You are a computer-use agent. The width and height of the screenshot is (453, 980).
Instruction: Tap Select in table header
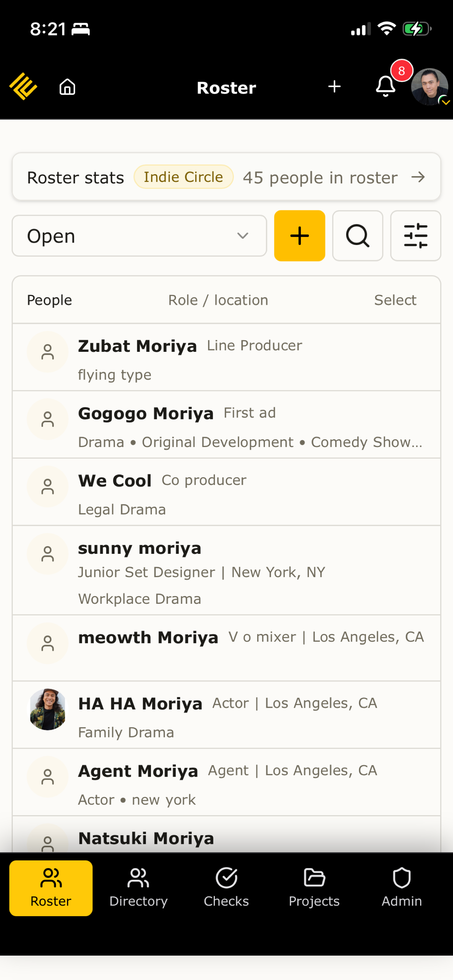(x=395, y=300)
